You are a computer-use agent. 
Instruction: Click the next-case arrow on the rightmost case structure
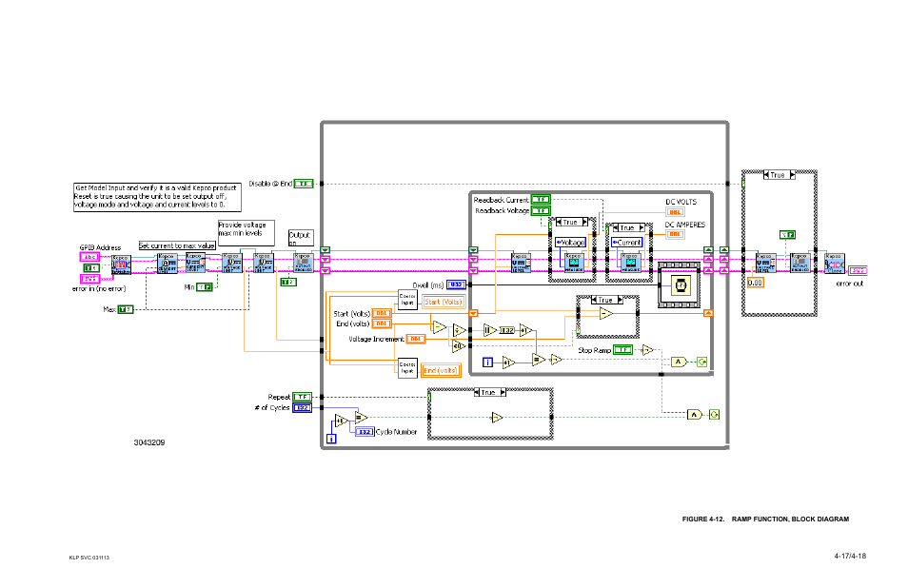[793, 175]
